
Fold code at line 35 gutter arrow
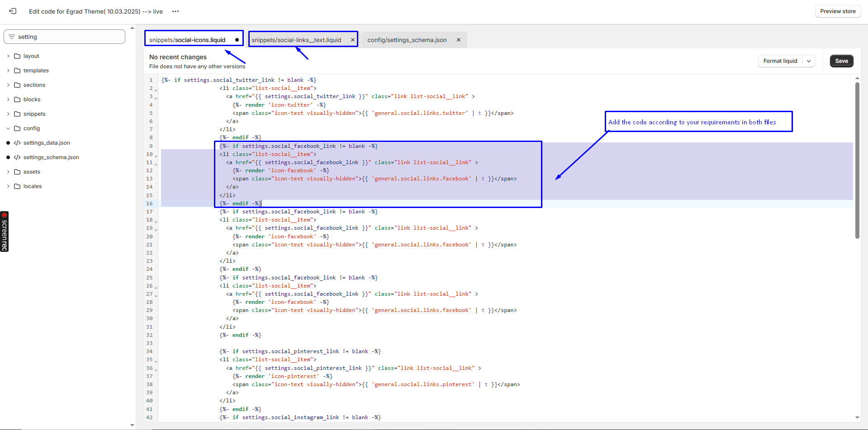156,361
